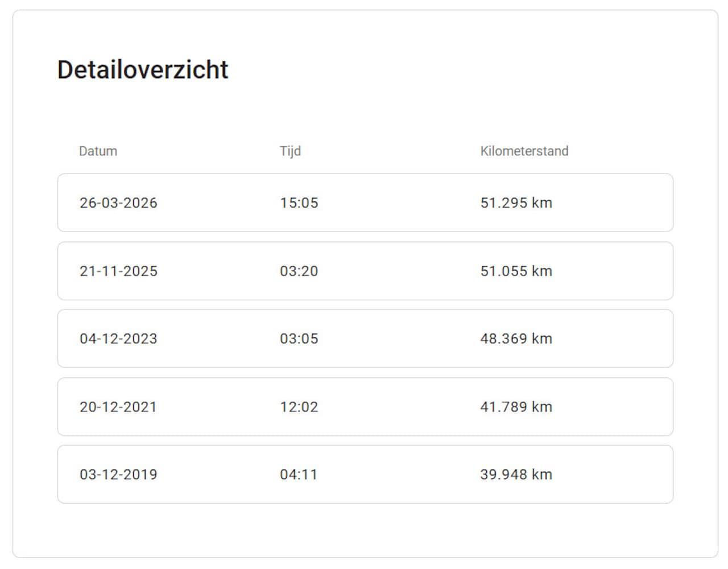Click the time 15:05
This screenshot has width=728, height=569.
point(299,203)
